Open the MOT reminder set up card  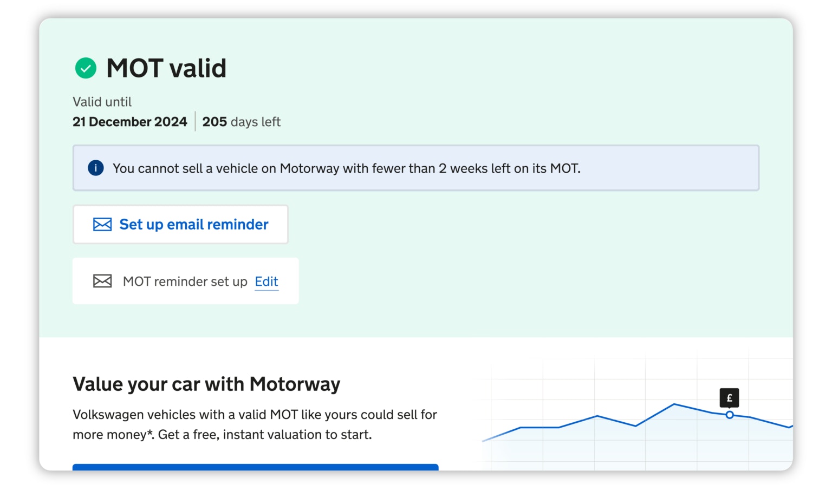(185, 281)
